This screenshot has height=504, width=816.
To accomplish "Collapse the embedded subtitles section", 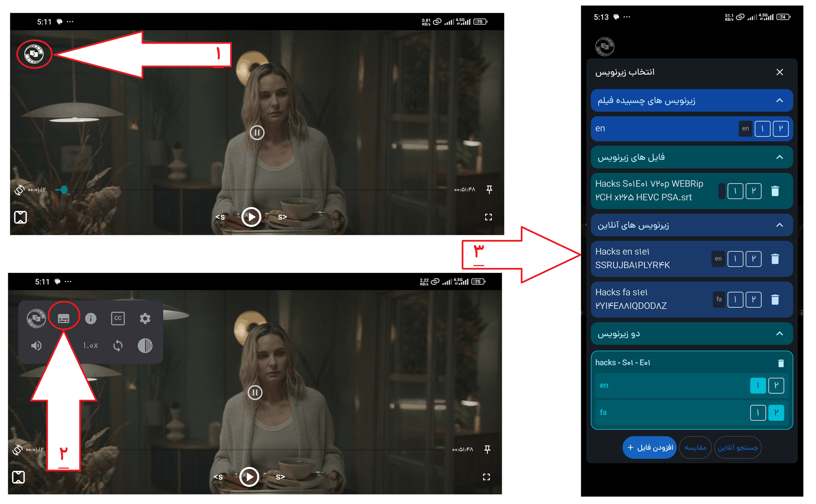I will click(x=779, y=100).
